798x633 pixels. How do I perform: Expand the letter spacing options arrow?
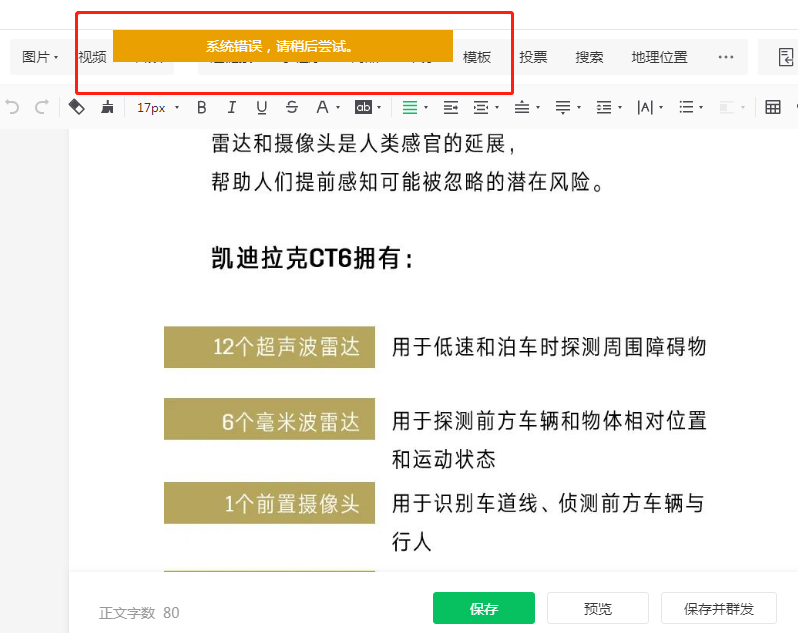click(x=661, y=107)
